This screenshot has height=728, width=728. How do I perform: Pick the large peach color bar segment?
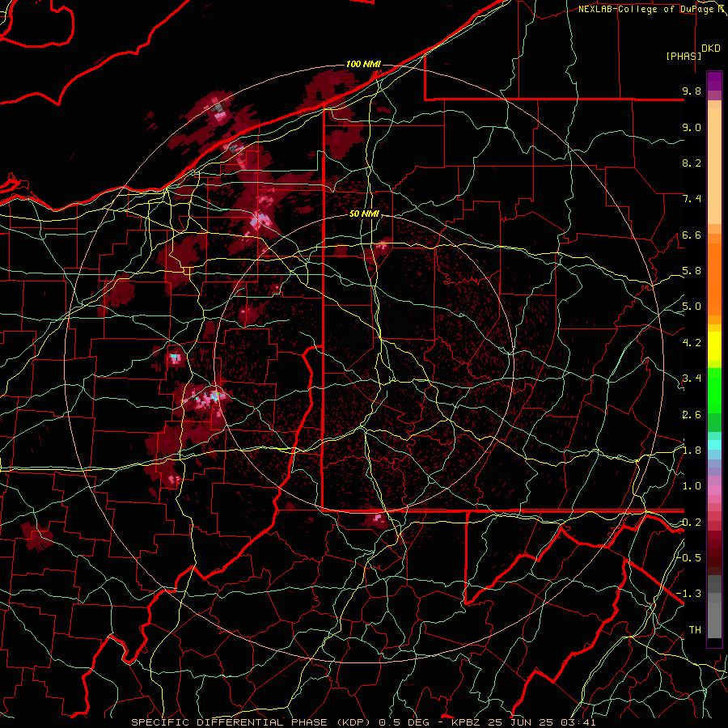[x=714, y=166]
